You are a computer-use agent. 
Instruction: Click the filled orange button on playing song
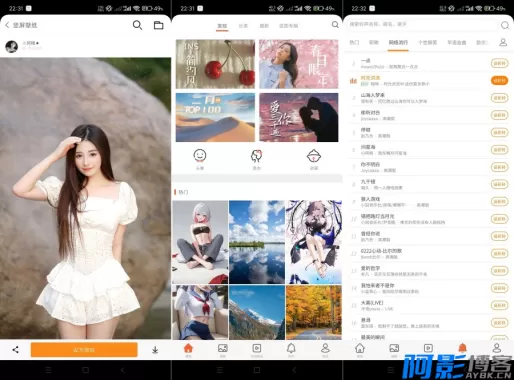coord(499,80)
